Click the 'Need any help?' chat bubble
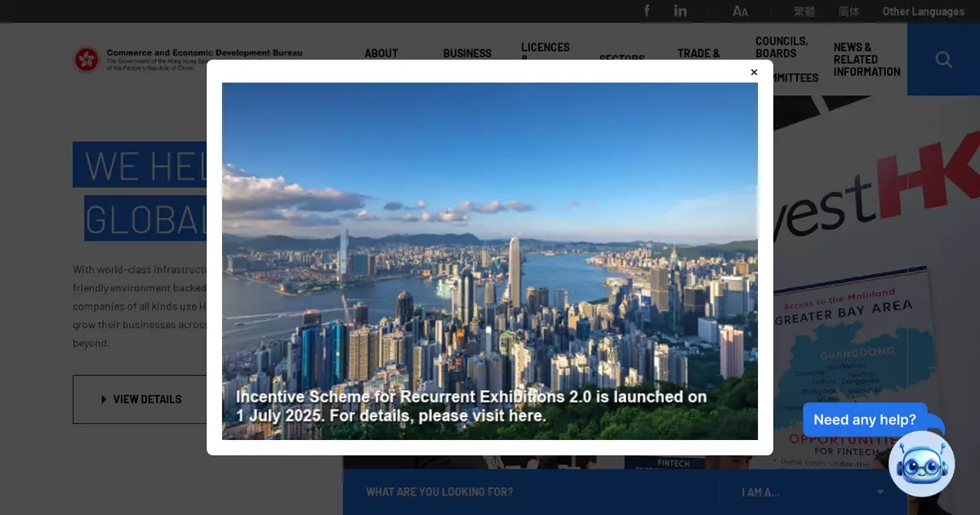The width and height of the screenshot is (980, 515). (864, 420)
